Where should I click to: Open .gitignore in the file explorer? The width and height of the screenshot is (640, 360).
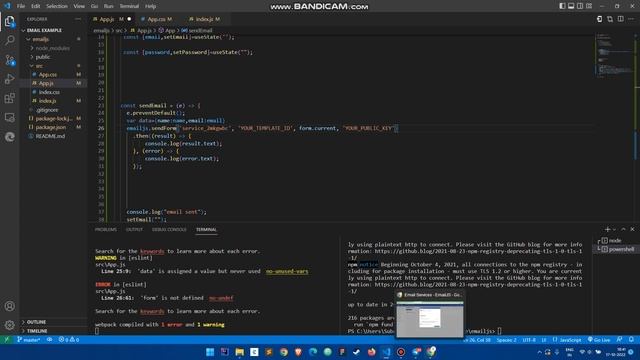click(x=53, y=110)
